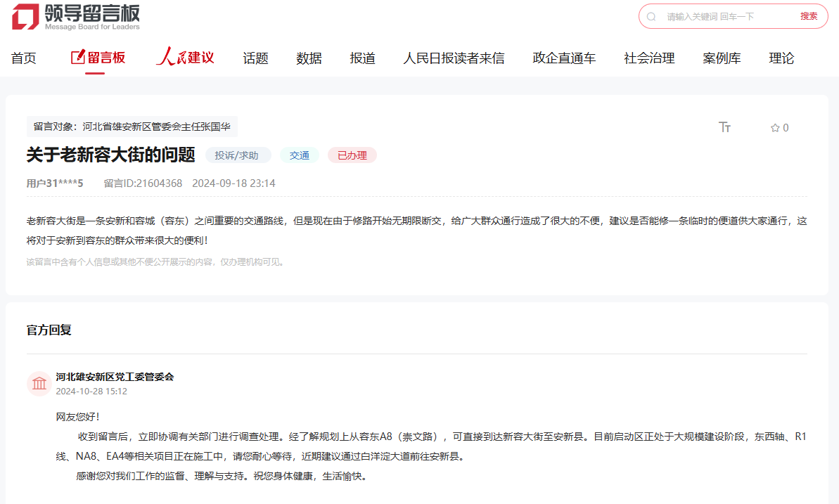Click the 留言对象 recipient label
This screenshot has height=504, width=839.
pyautogui.click(x=132, y=127)
